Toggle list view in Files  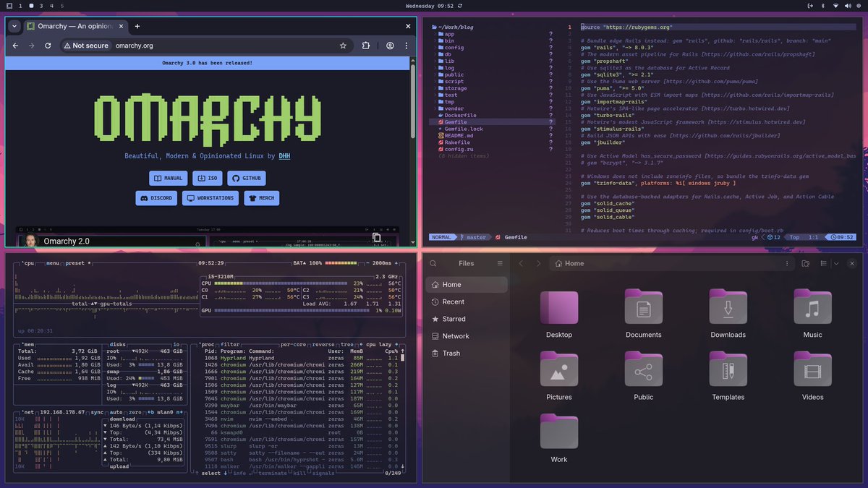pyautogui.click(x=825, y=263)
